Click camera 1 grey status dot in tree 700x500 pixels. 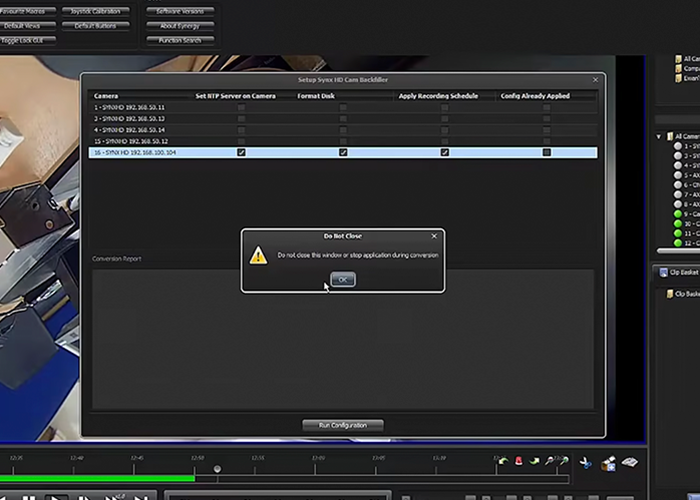pyautogui.click(x=678, y=146)
